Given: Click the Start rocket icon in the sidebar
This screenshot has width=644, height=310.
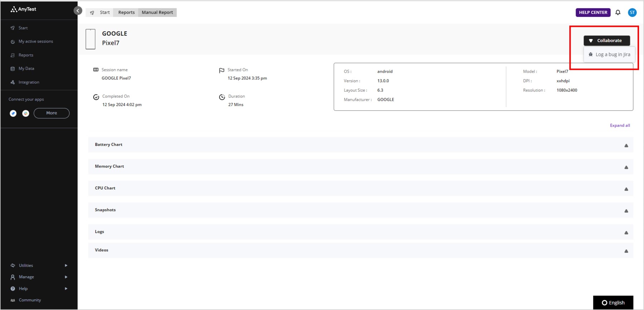Looking at the screenshot, I should (13, 28).
